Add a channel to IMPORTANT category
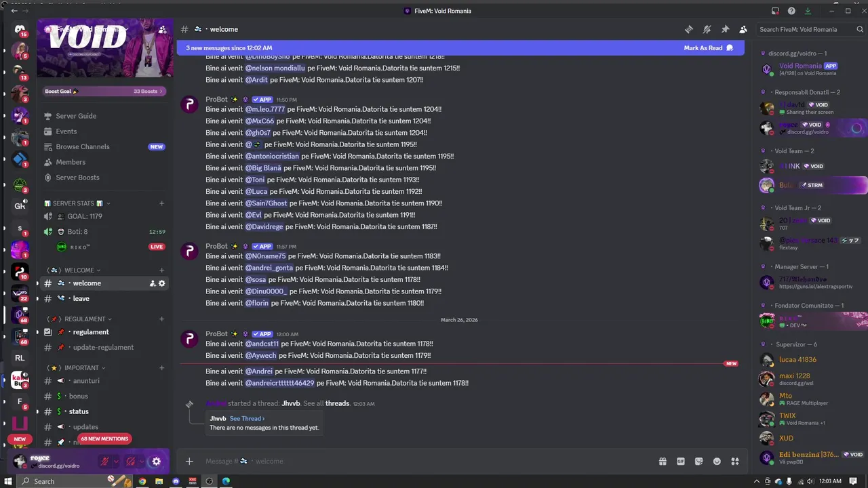 161,368
